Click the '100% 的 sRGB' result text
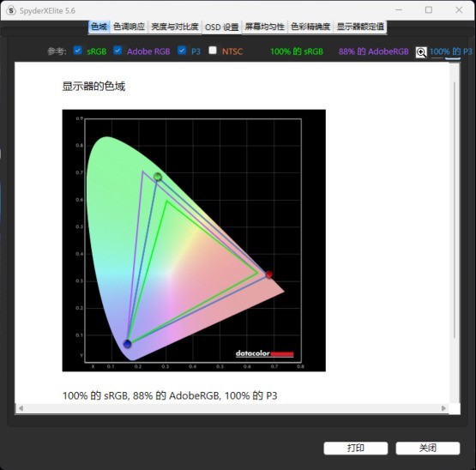The height and width of the screenshot is (470, 476). point(297,51)
